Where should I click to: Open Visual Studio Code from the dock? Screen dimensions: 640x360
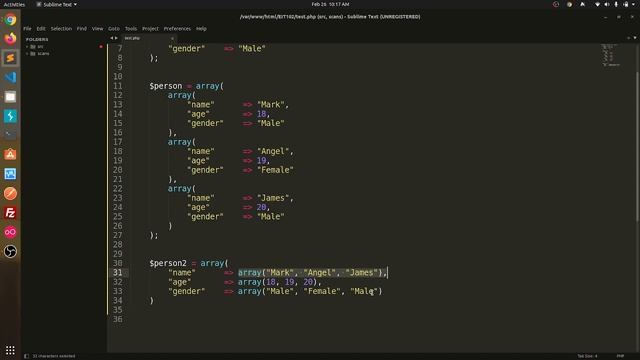pos(10,77)
